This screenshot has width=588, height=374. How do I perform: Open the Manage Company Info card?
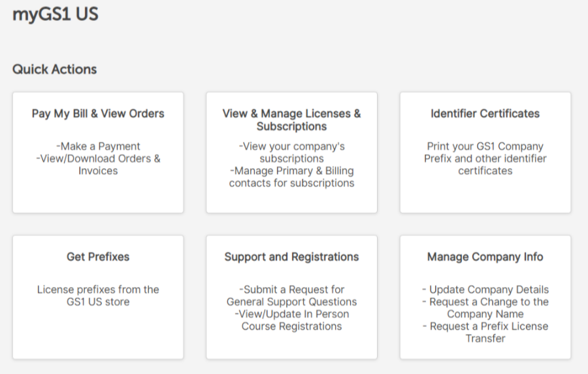(485, 297)
